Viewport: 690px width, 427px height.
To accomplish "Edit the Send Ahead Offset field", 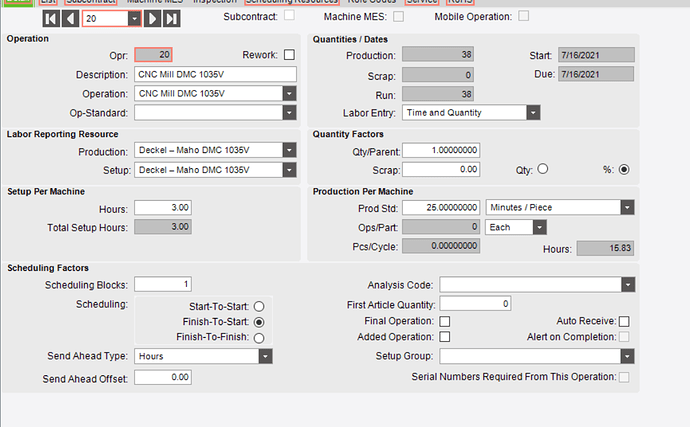I will pos(163,377).
